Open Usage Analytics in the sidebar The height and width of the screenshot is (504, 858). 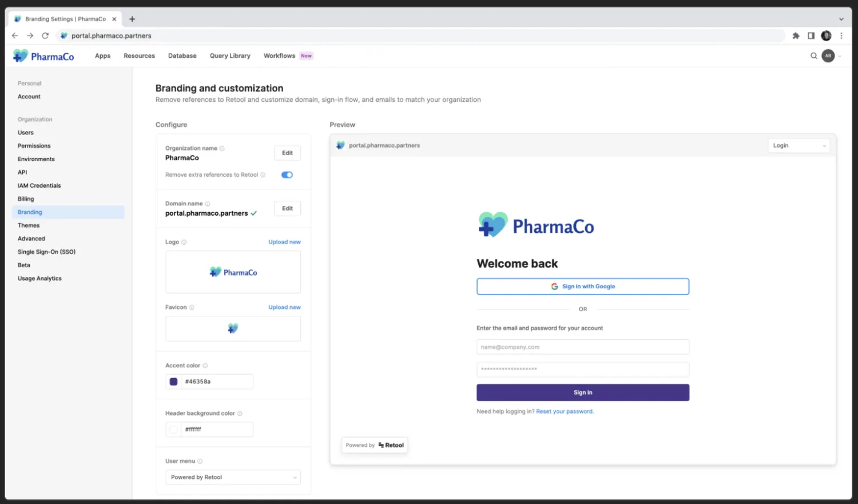point(39,279)
